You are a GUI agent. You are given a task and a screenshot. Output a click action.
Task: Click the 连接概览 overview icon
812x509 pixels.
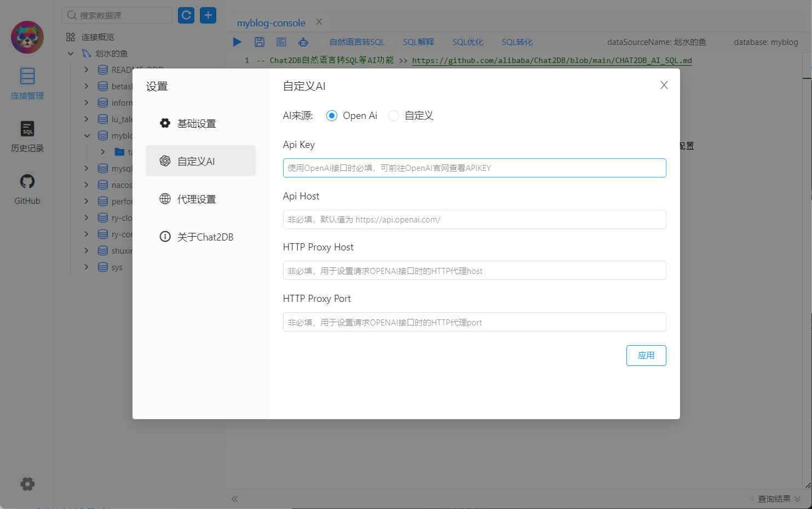pyautogui.click(x=71, y=37)
